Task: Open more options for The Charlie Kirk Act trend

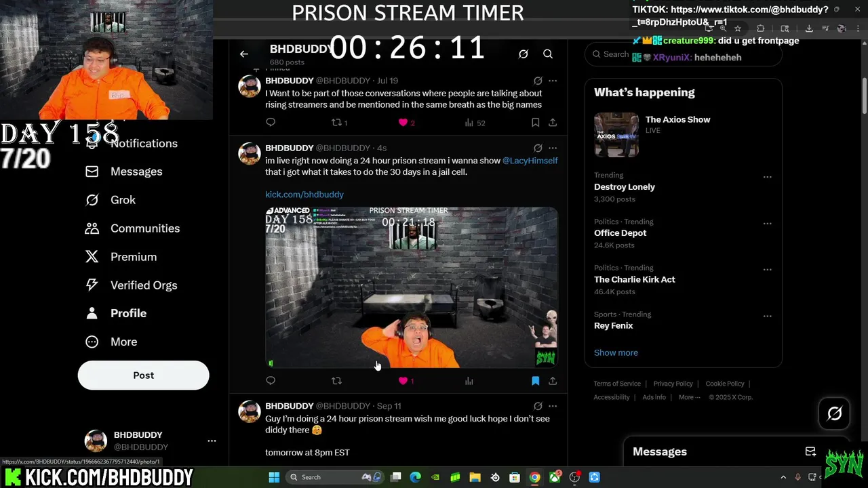Action: tap(768, 270)
